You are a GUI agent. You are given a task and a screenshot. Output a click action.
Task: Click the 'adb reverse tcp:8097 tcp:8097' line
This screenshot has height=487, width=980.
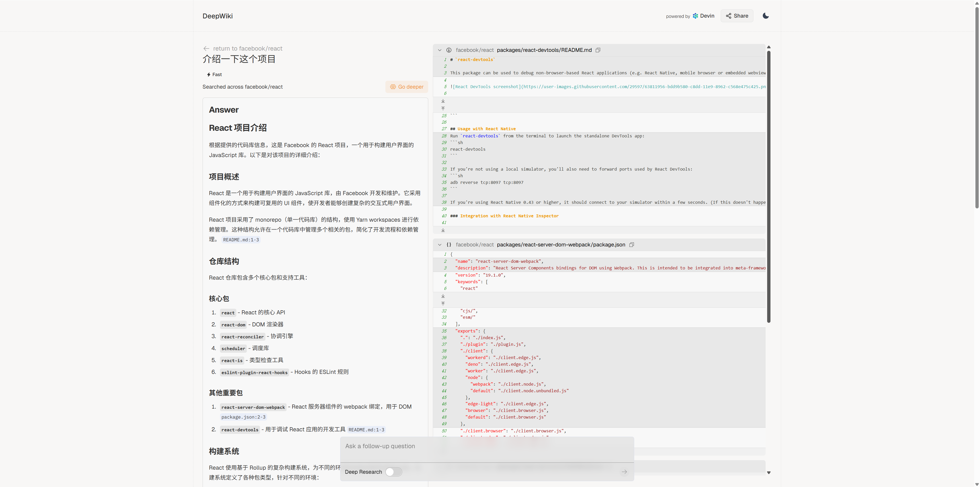(487, 182)
